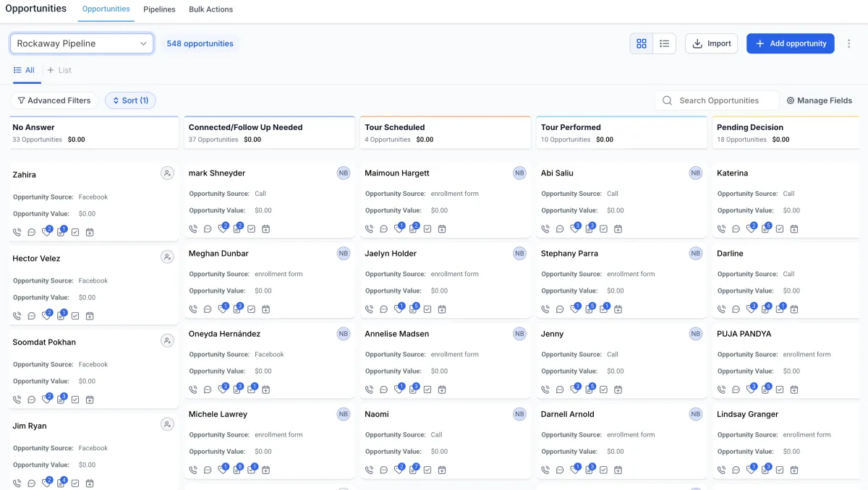This screenshot has height=490, width=868.
Task: Switch to the Pipelines tab
Action: tap(159, 9)
